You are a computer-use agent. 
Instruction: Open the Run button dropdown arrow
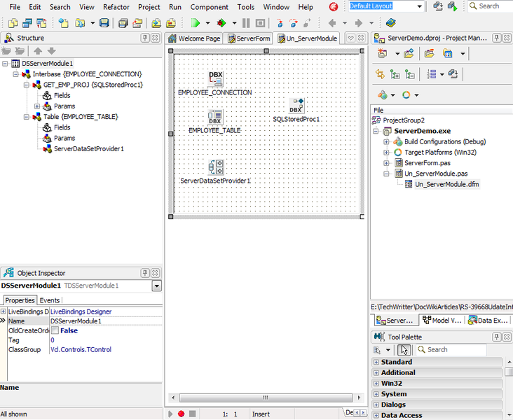pos(207,23)
